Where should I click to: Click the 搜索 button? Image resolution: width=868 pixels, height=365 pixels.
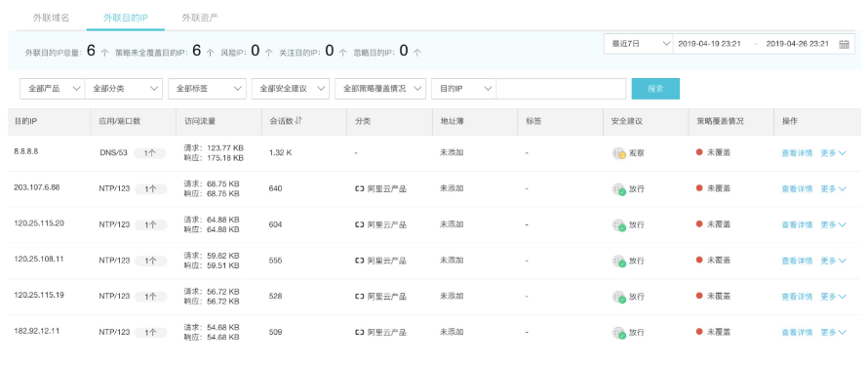pos(655,89)
